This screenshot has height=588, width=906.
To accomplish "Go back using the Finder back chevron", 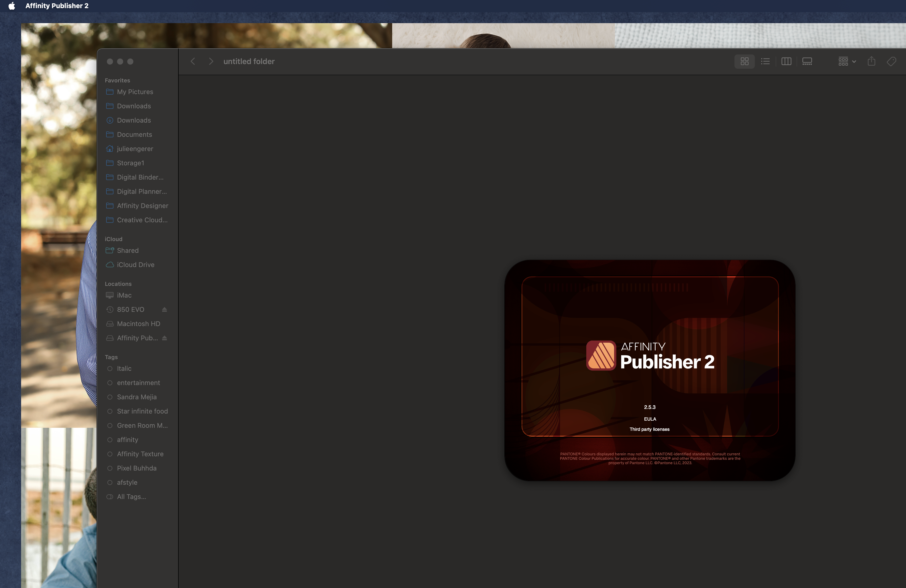I will tap(193, 61).
